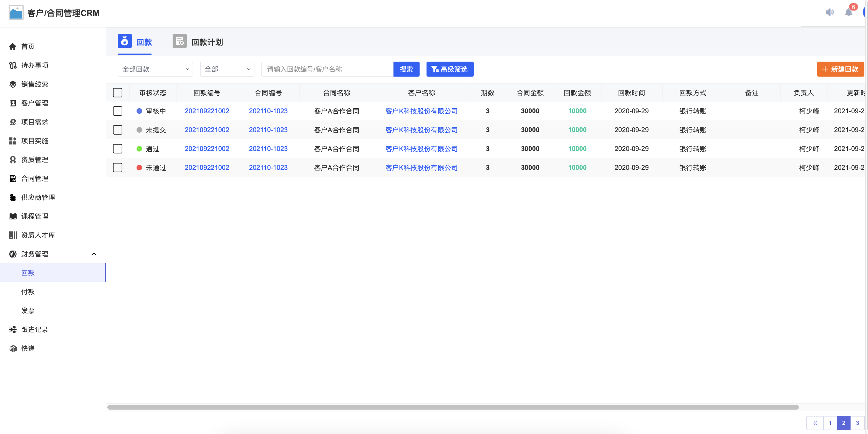Check the 未提交 row checkbox

click(118, 130)
